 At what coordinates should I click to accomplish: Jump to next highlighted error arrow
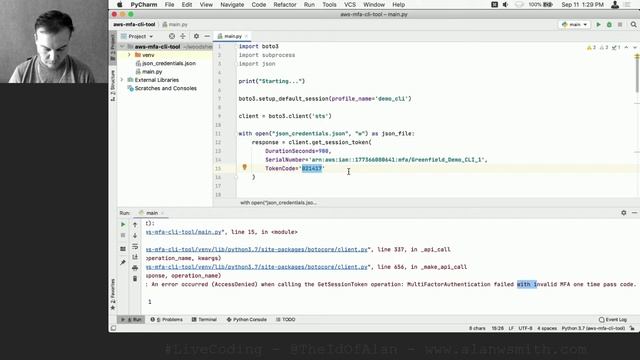(635, 48)
